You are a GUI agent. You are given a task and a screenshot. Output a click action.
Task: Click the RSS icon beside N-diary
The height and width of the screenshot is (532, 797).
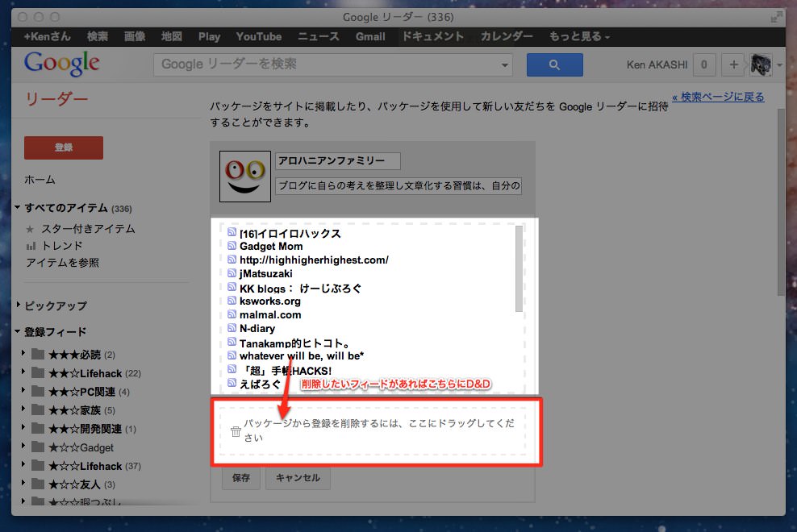232,328
